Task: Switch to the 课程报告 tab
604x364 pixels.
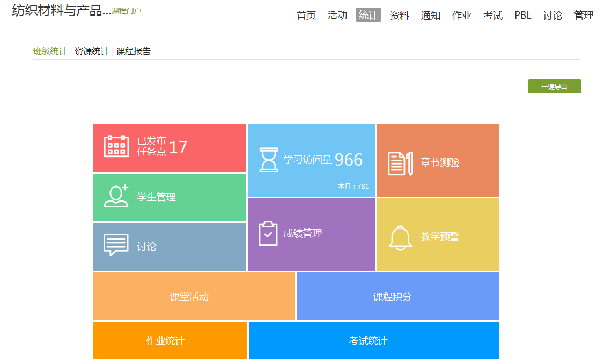Action: (134, 51)
